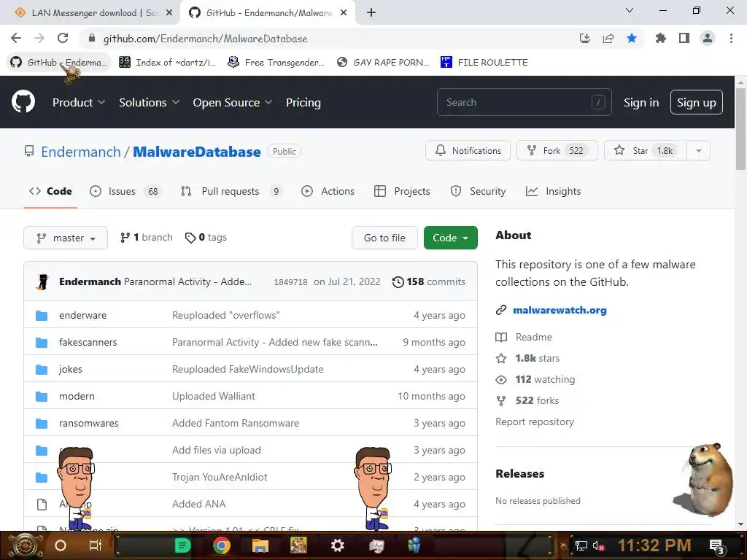
Task: Click Report repository
Action: click(535, 421)
